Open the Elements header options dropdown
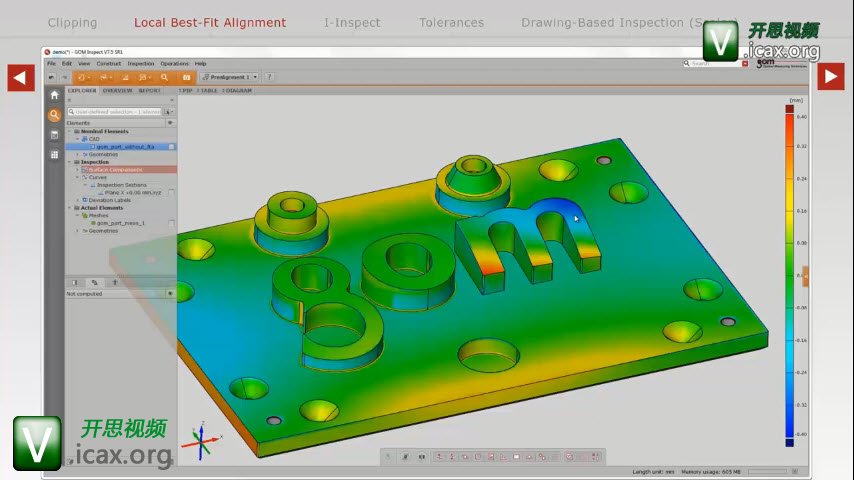854x480 pixels. click(x=170, y=123)
